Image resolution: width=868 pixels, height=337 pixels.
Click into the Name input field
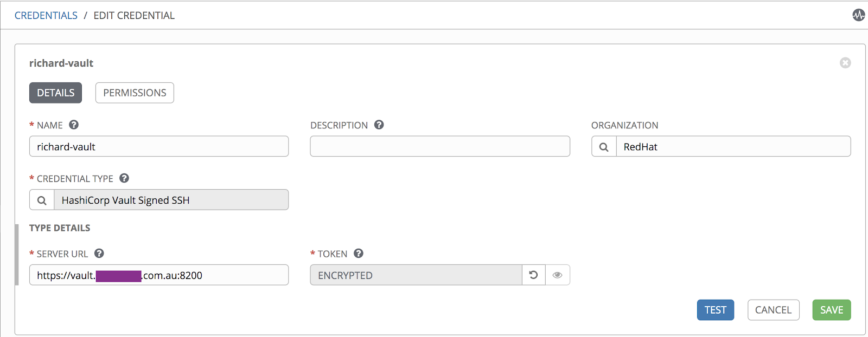[159, 147]
